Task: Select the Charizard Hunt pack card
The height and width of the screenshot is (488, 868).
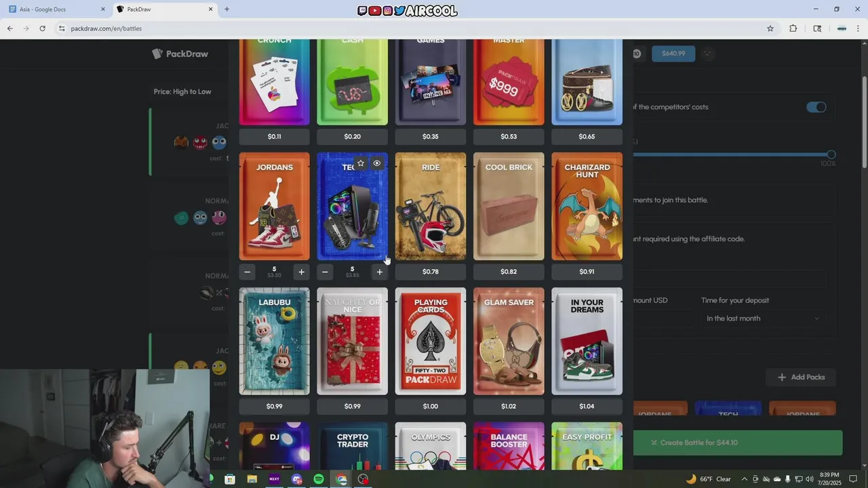Action: tap(587, 206)
